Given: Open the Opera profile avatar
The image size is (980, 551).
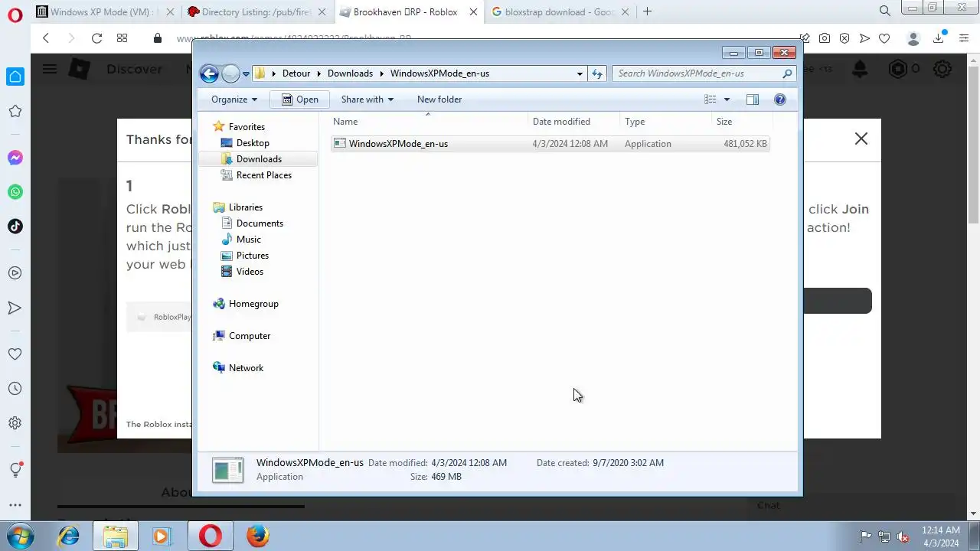Looking at the screenshot, I should [913, 38].
